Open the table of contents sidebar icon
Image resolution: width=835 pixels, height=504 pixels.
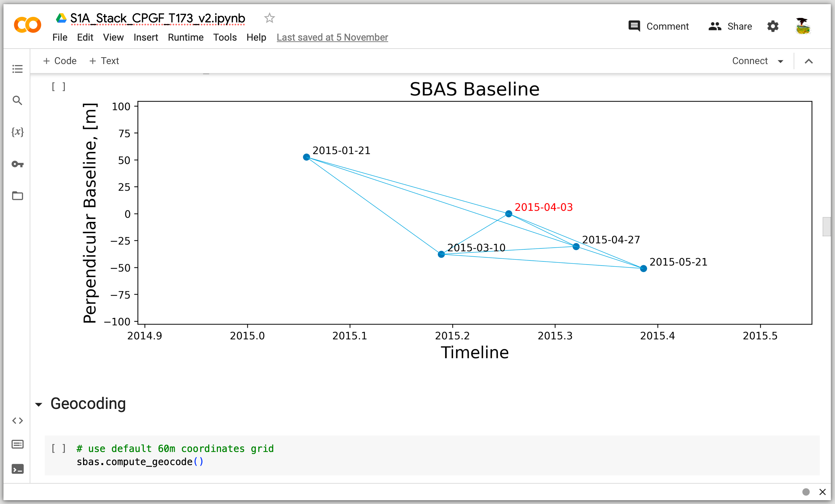click(17, 69)
